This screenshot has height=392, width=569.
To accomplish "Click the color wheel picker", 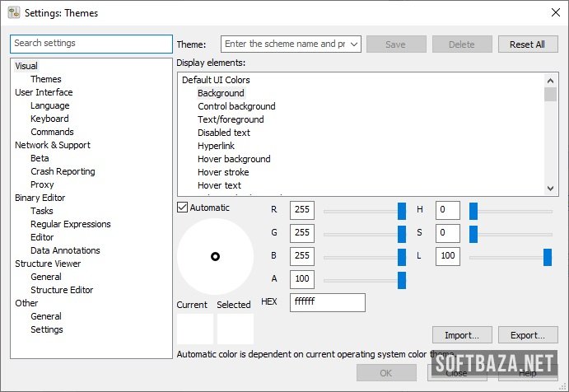I will (x=215, y=256).
